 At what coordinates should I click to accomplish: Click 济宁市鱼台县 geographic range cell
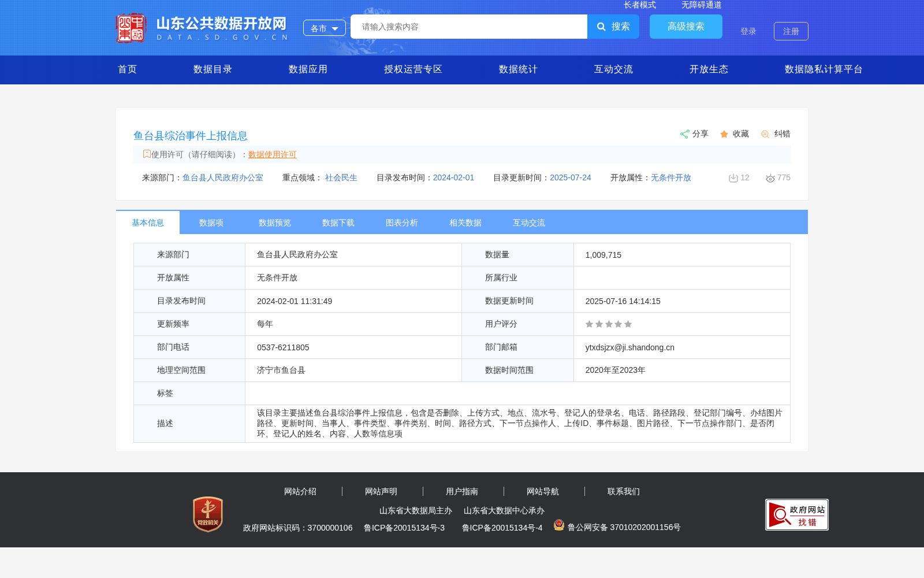click(281, 370)
